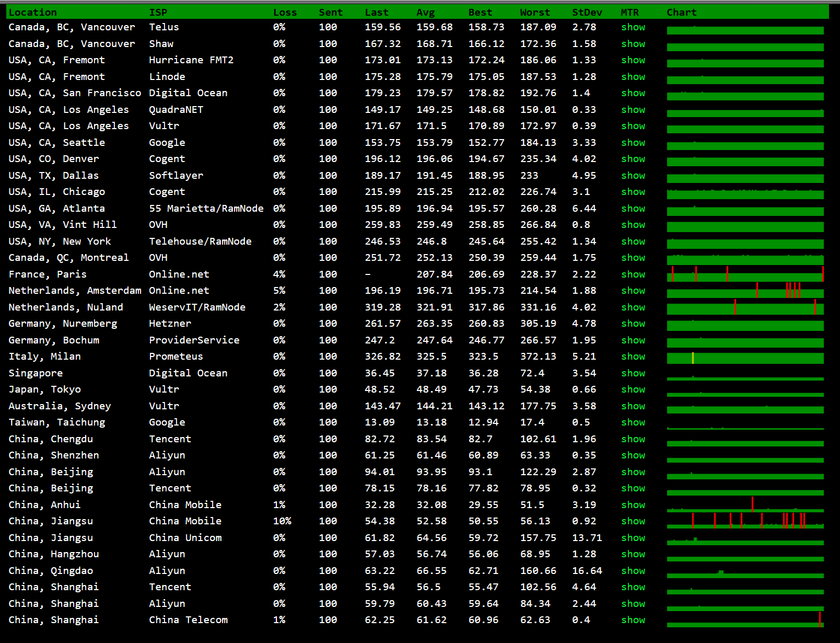Click 'show' for Hangzhou Aliyun row
The image size is (840, 643).
633,554
